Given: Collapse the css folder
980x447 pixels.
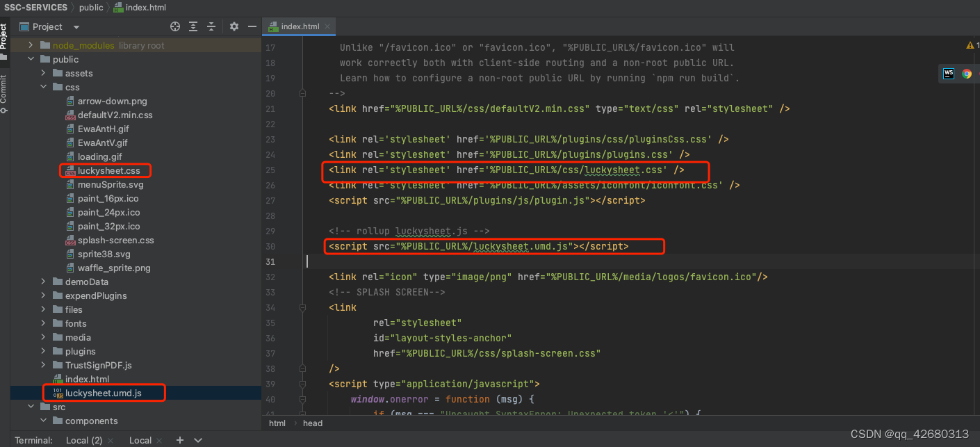Looking at the screenshot, I should click(42, 87).
